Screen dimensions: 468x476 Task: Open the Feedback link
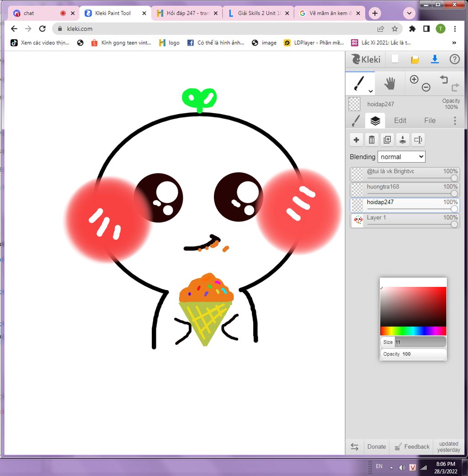412,447
